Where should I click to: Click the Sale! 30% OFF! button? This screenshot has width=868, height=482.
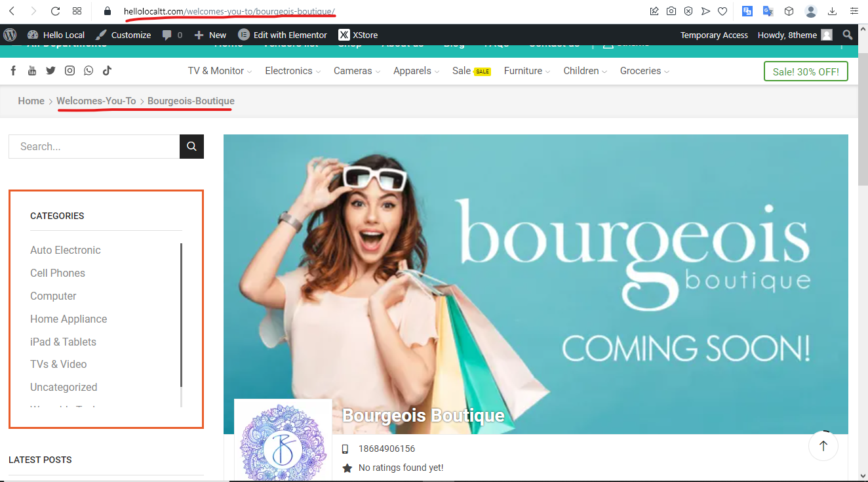pyautogui.click(x=806, y=71)
